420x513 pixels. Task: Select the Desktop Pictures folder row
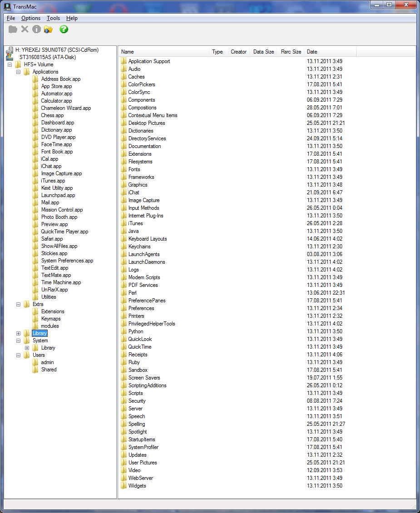147,123
